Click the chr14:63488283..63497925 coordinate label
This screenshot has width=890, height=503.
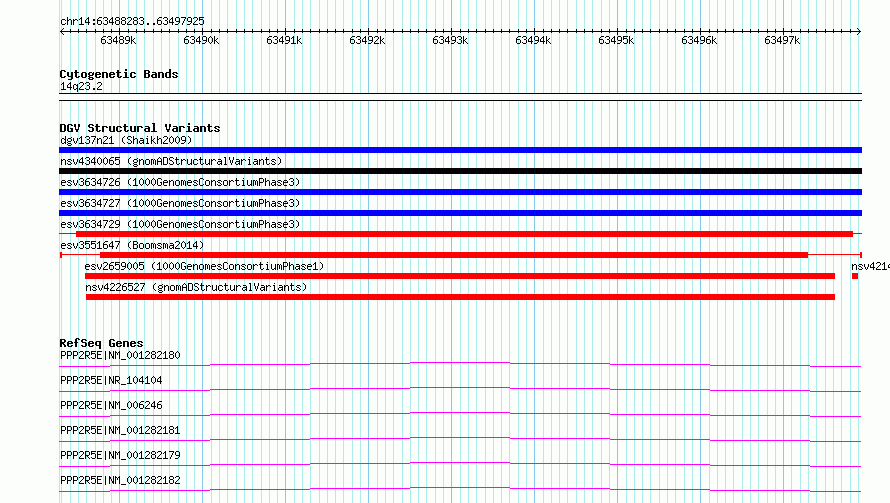pyautogui.click(x=132, y=21)
